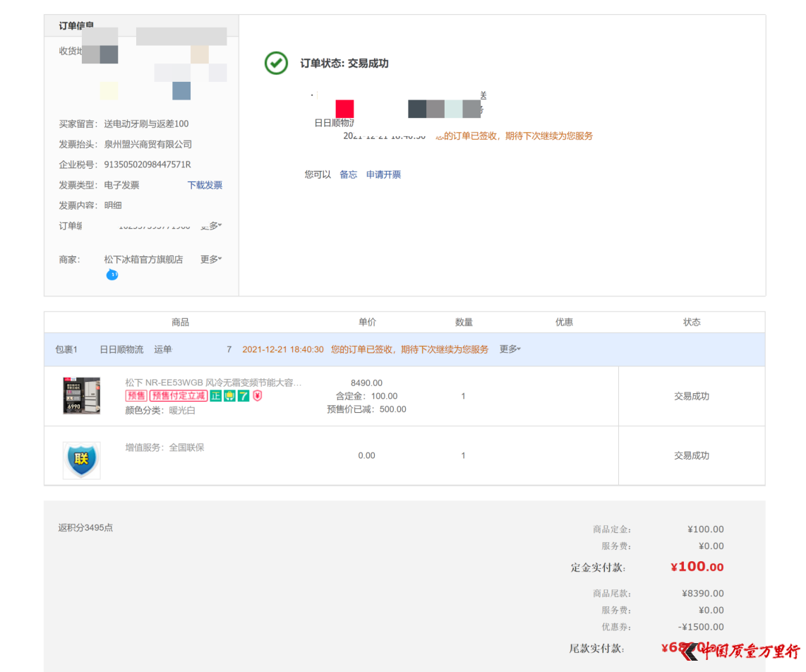This screenshot has width=806, height=672.
Task: Click the 商品 column header
Action: click(181, 322)
